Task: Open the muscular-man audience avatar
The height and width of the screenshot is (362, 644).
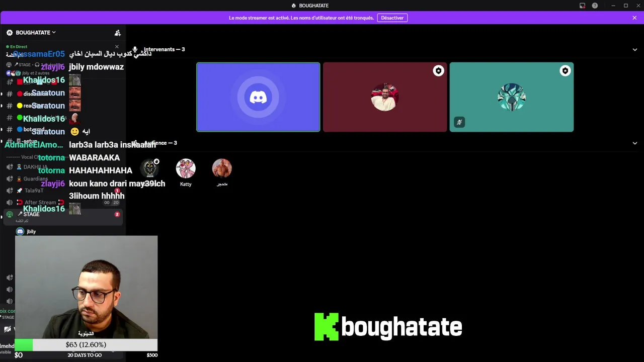Action: click(222, 168)
